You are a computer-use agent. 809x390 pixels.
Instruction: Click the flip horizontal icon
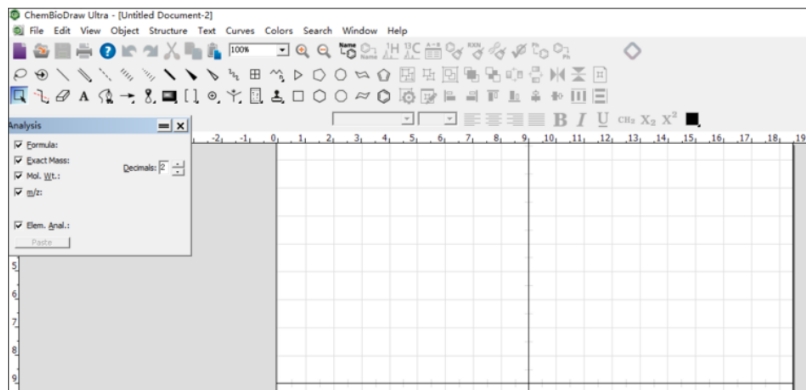558,75
